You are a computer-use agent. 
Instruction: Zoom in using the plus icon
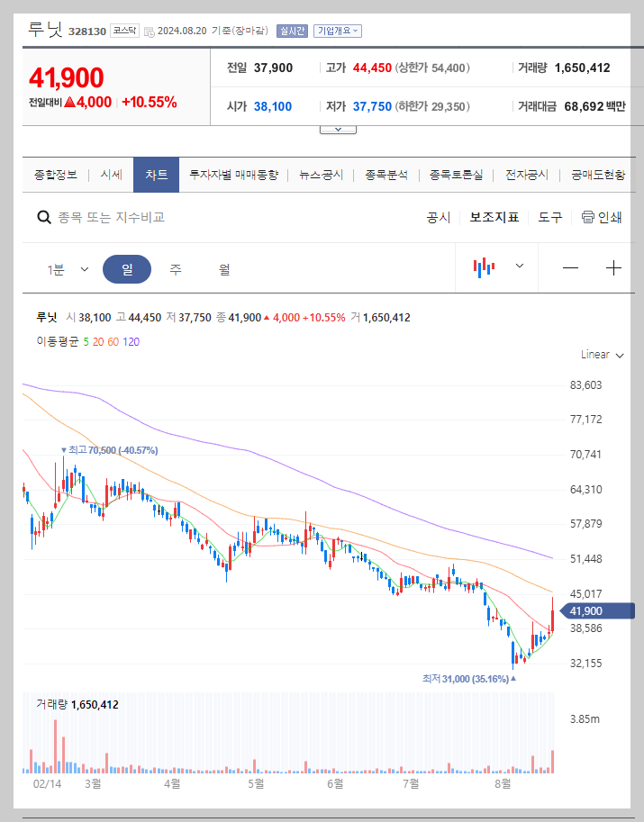pyautogui.click(x=613, y=267)
